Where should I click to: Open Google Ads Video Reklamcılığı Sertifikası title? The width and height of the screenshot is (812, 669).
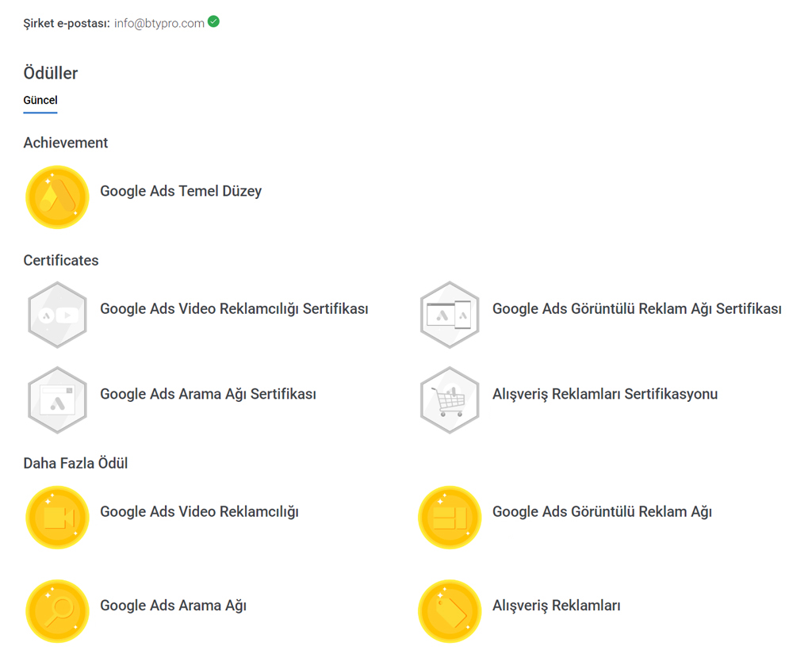[x=234, y=309]
